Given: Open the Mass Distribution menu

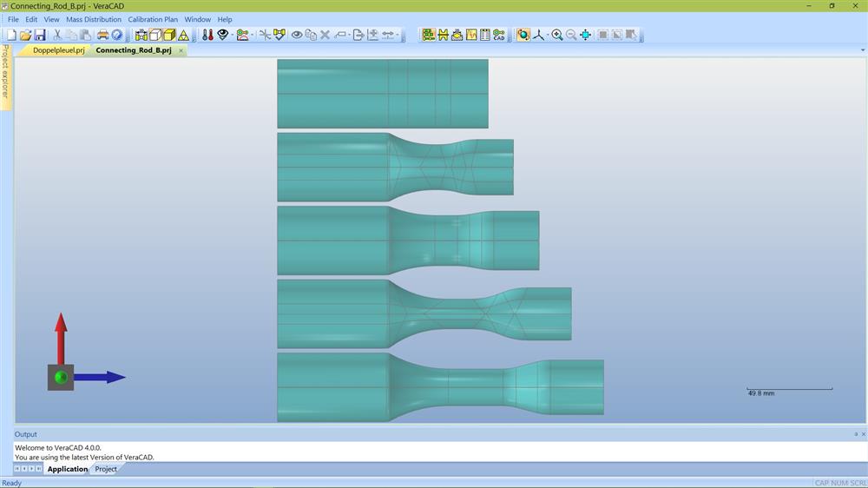Looking at the screenshot, I should tap(94, 19).
